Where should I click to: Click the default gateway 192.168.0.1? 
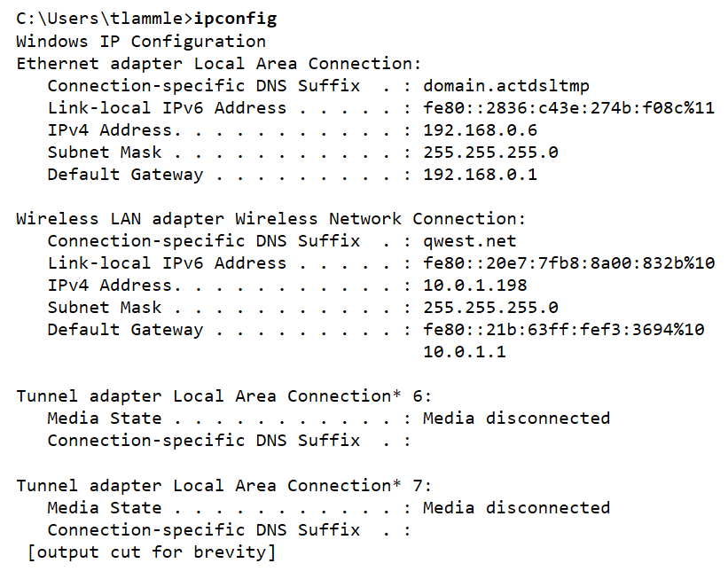(x=481, y=175)
